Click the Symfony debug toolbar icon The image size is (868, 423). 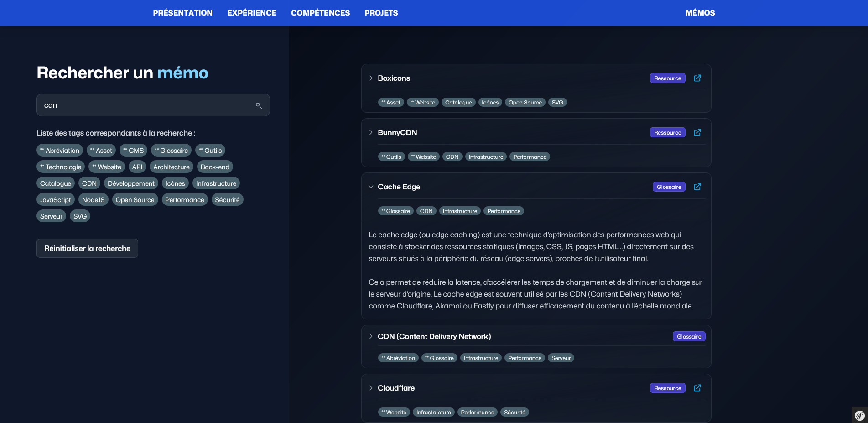(x=859, y=415)
